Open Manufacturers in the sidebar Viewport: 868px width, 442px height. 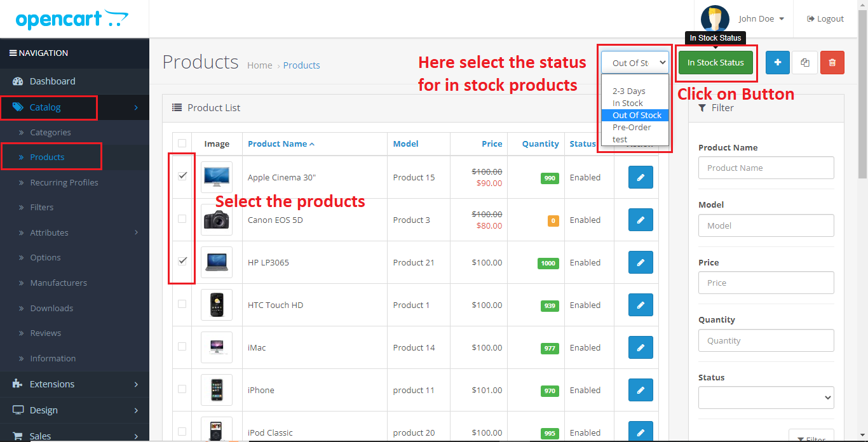(58, 283)
